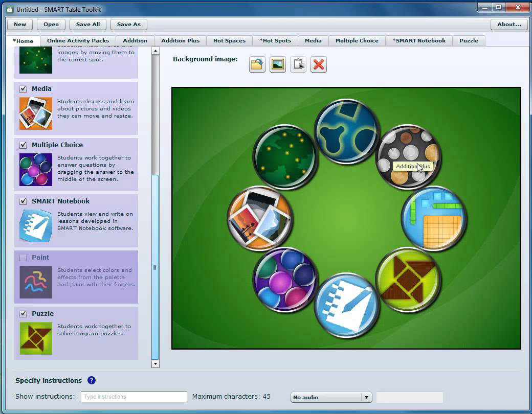Select the Puzzle tangram globe in preview
This screenshot has height=414, width=532.
[x=409, y=280]
